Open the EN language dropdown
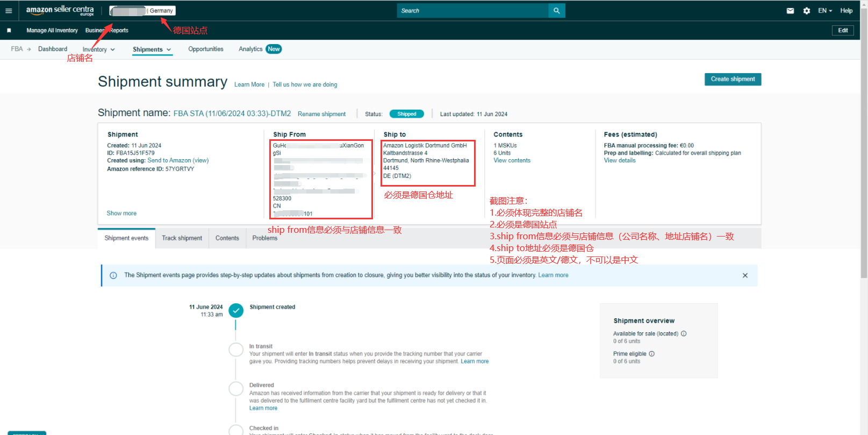 tap(825, 11)
